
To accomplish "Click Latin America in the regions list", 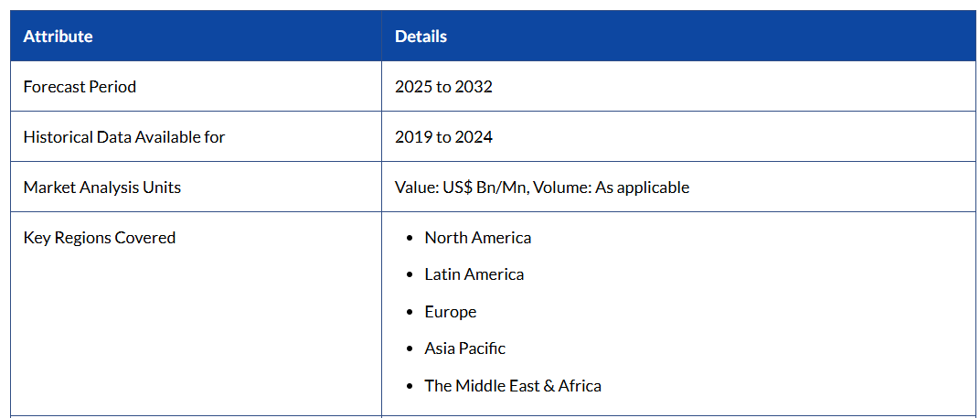I will click(474, 274).
